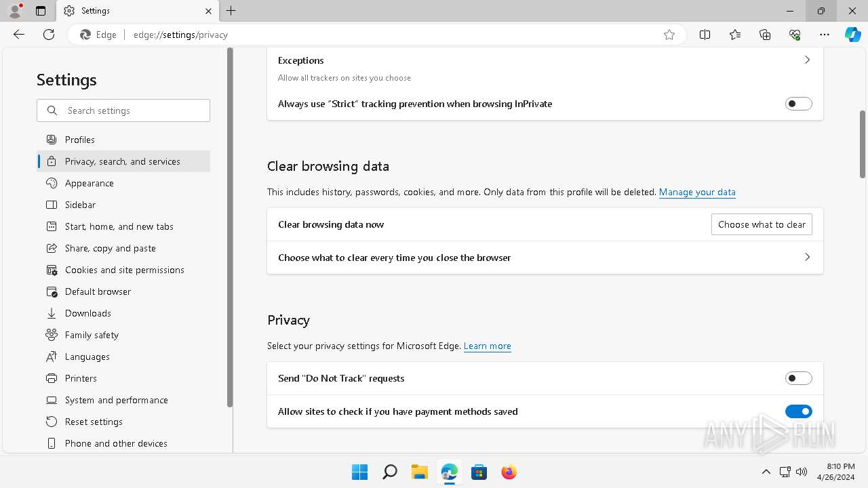Open Phone and other devices settings
This screenshot has height=488, width=868.
tap(123, 443)
